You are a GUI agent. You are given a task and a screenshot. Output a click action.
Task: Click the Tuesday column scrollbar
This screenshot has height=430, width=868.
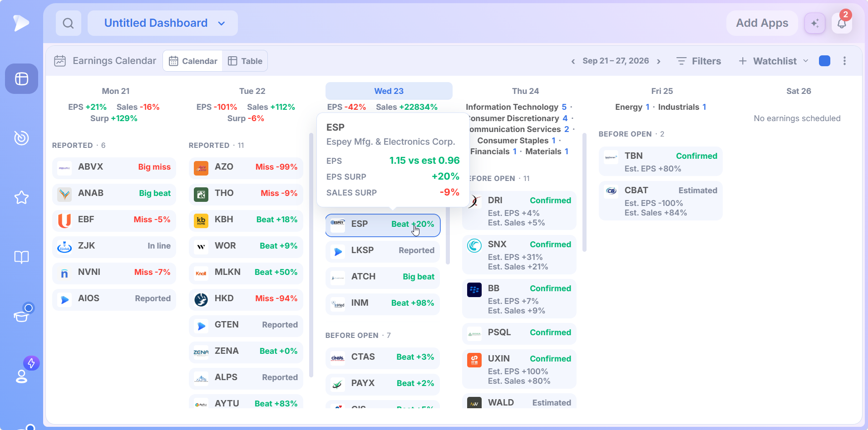coord(311,255)
